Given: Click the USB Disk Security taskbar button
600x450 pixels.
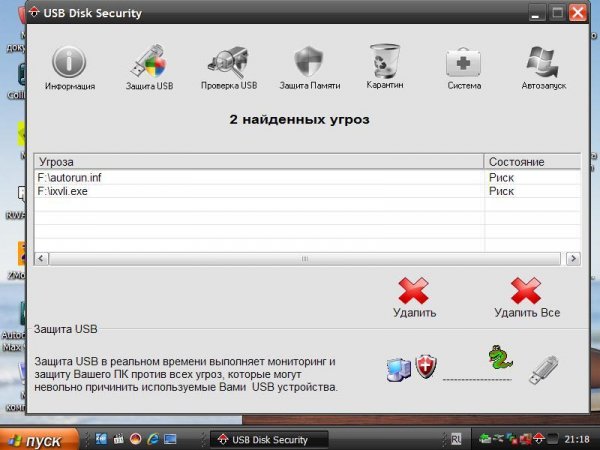Looking at the screenshot, I should (x=269, y=440).
